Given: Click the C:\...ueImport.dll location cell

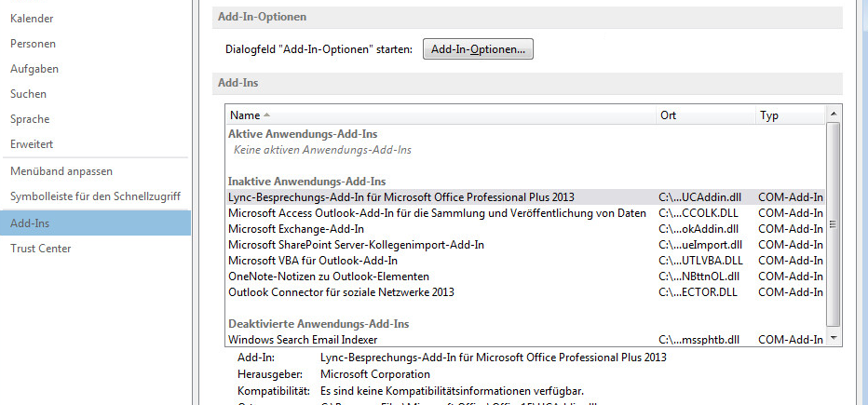Looking at the screenshot, I should (x=700, y=245).
